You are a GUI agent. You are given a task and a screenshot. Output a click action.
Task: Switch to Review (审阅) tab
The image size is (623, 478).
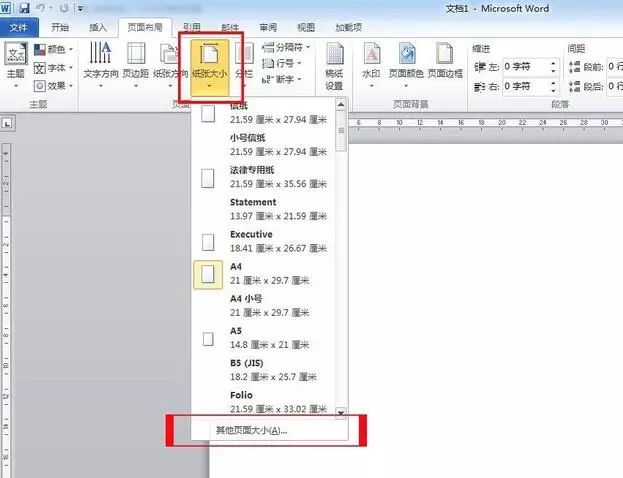[x=268, y=27]
